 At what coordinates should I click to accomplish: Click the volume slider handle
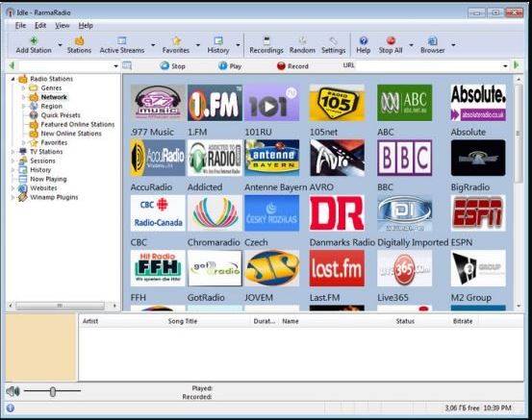(53, 392)
